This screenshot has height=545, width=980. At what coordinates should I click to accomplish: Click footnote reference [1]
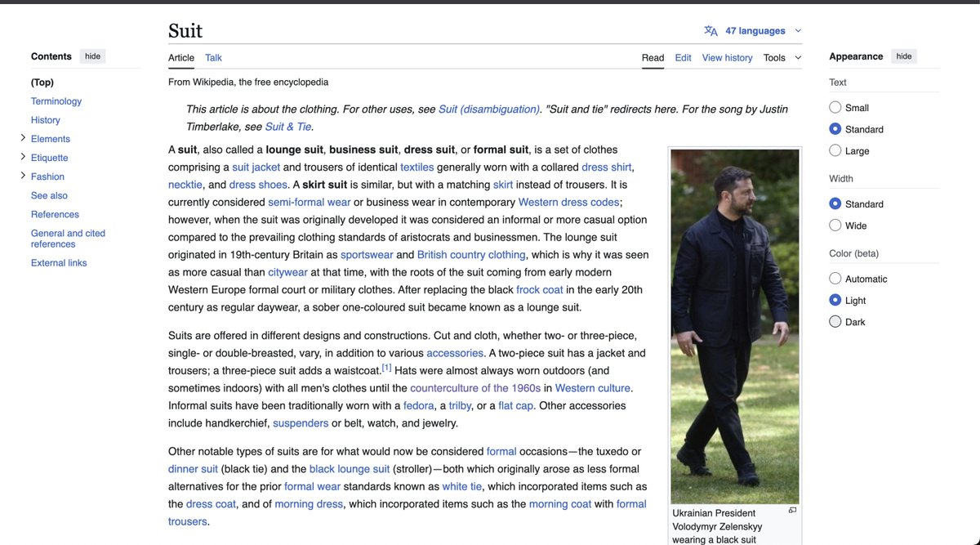387,369
